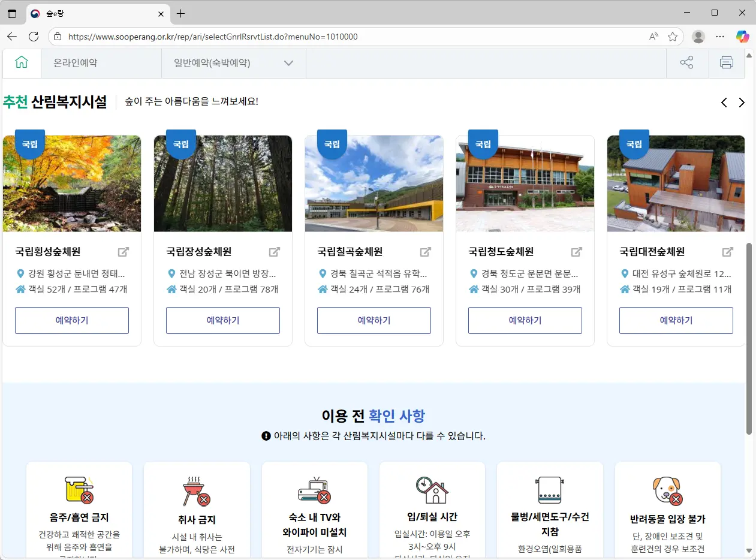Click the print icon in the header
This screenshot has width=756, height=560.
coord(726,62)
